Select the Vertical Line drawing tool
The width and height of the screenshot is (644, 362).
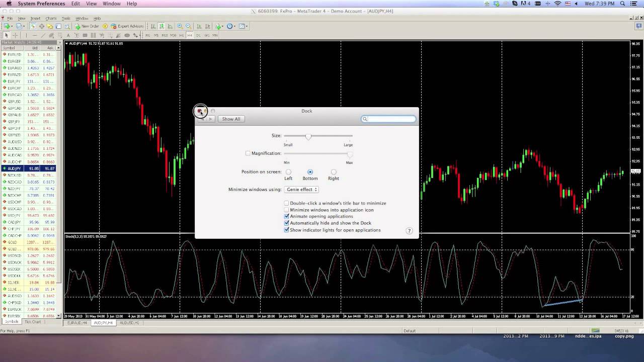[26, 35]
